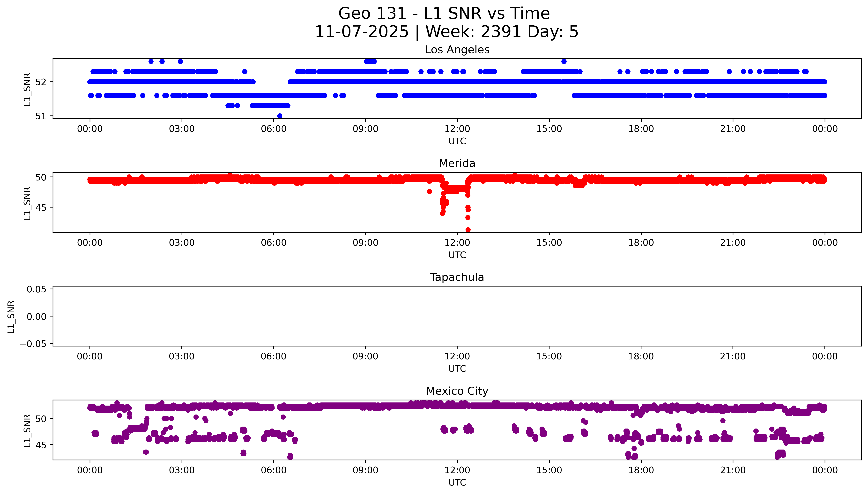Click the 06:00 tick label under the Merida plot
Viewport: 868px width, 494px height.
(274, 243)
